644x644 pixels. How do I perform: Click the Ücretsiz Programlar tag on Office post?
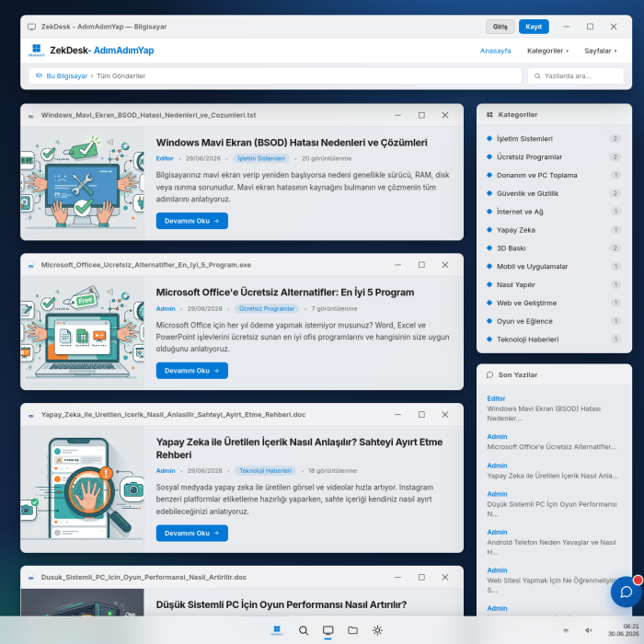[267, 308]
